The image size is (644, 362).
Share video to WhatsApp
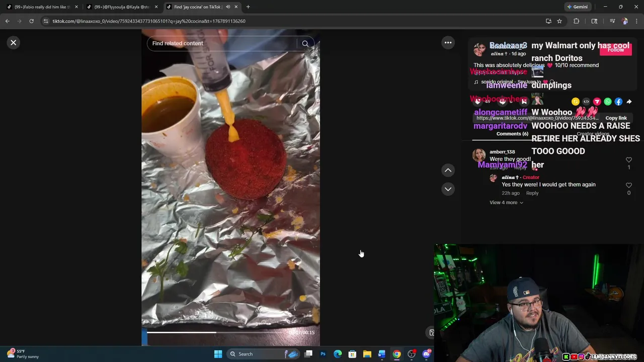pos(607,102)
